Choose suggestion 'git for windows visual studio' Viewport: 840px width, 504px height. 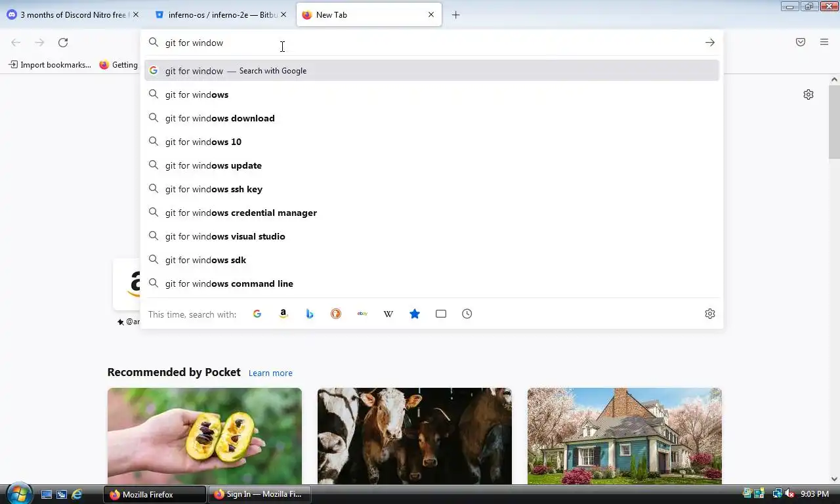coord(432,236)
